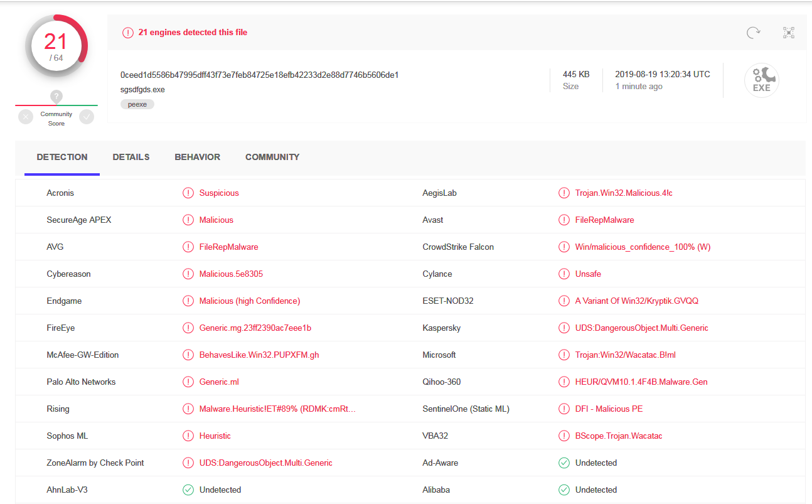
Task: Click the 21/64 detection score gauge
Action: point(56,46)
